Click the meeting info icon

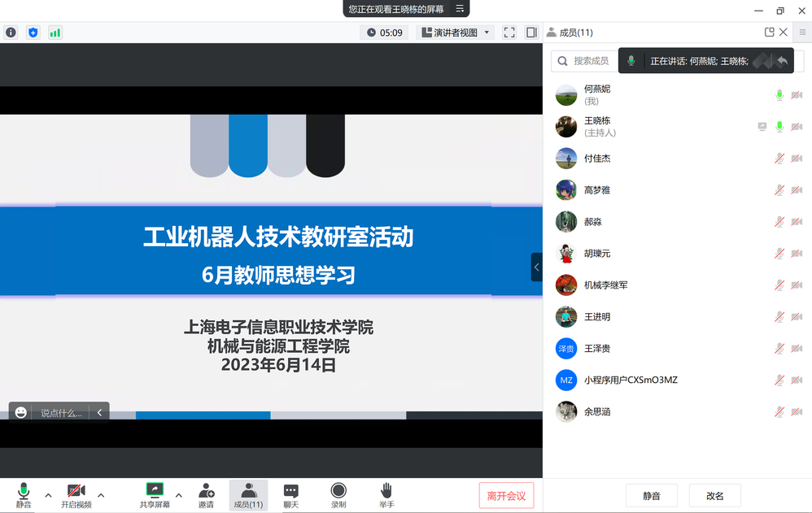(x=11, y=33)
